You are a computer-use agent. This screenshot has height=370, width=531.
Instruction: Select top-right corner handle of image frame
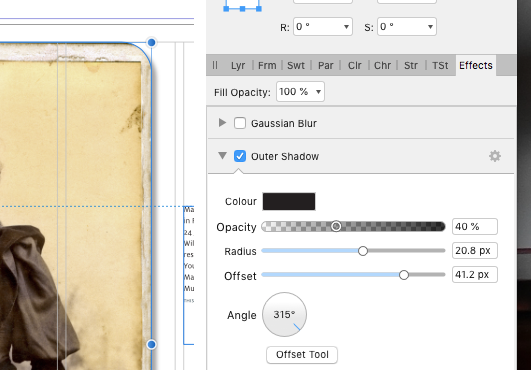click(x=152, y=42)
